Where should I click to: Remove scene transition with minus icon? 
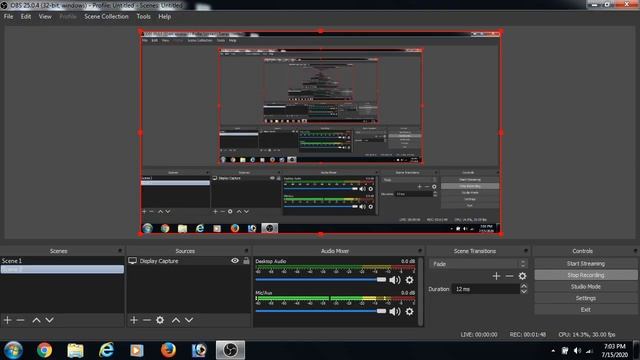[509, 276]
